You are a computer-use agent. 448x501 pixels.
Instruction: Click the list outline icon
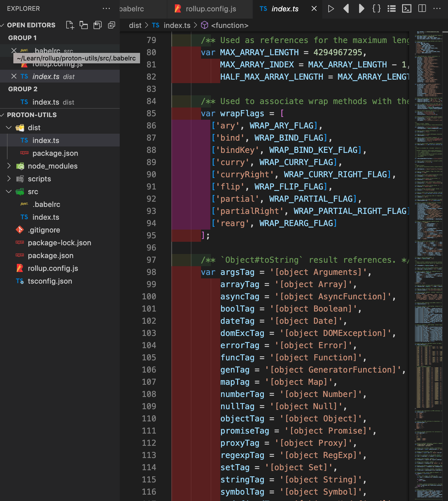point(392,9)
